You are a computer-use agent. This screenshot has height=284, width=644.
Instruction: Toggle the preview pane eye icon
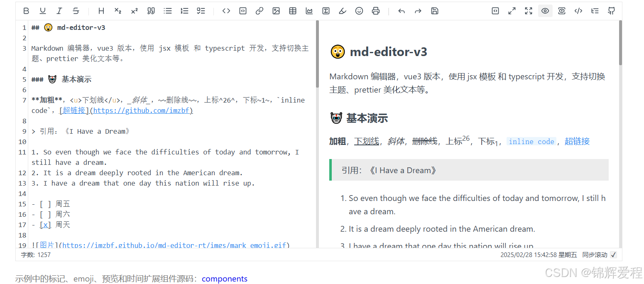pyautogui.click(x=545, y=11)
